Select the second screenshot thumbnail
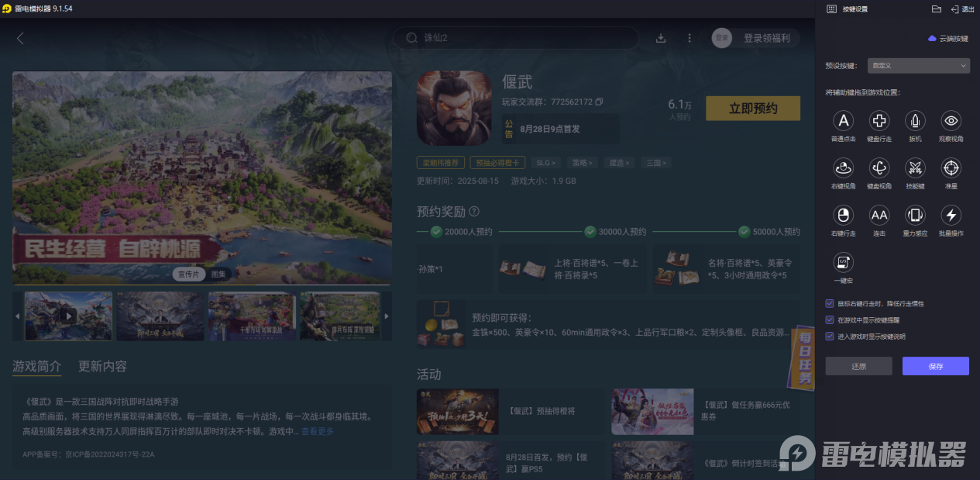This screenshot has width=980, height=480. [x=160, y=316]
